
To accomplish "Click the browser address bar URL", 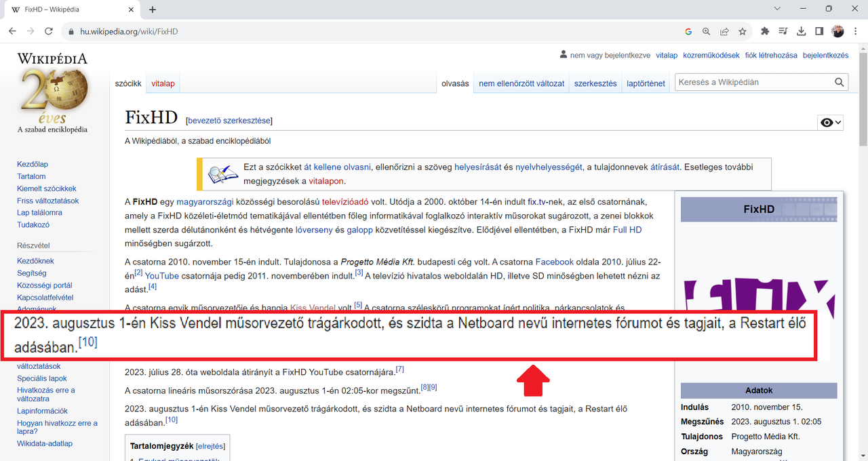I will pyautogui.click(x=129, y=32).
